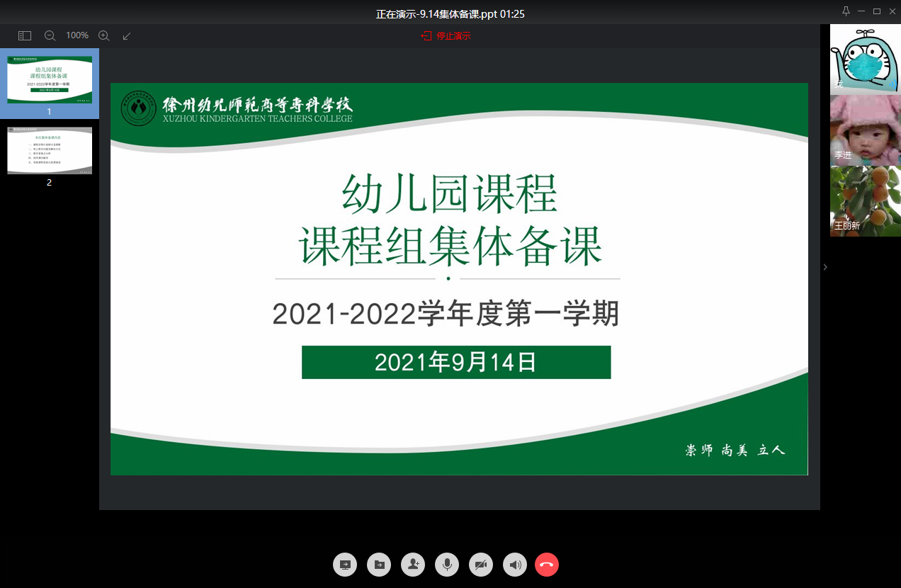Click the 100% zoom level indicator

pos(77,35)
